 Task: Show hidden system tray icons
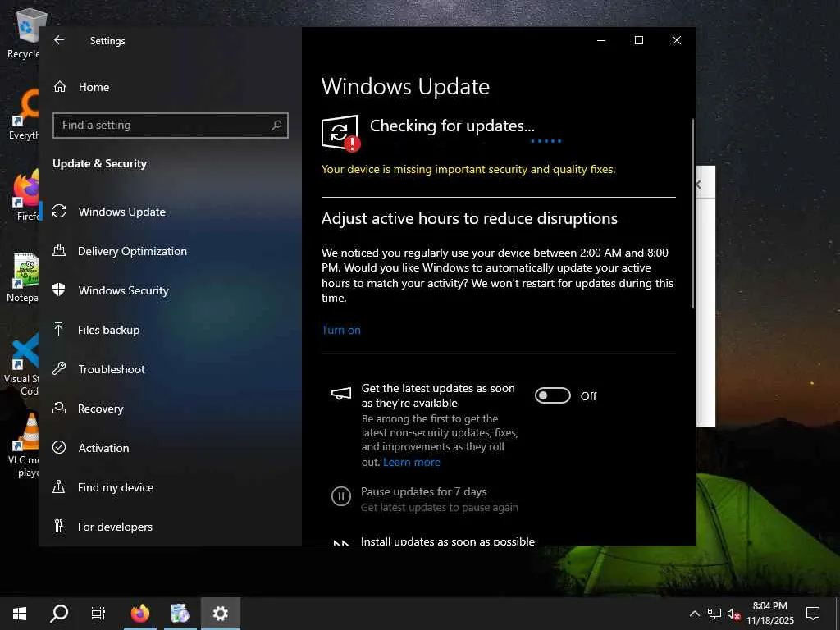[694, 614]
